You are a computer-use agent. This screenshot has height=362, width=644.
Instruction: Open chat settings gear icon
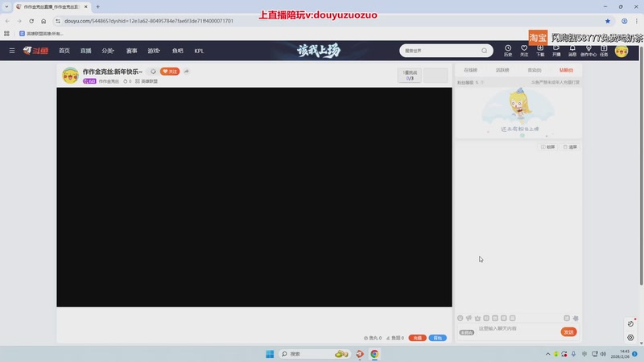576,318
